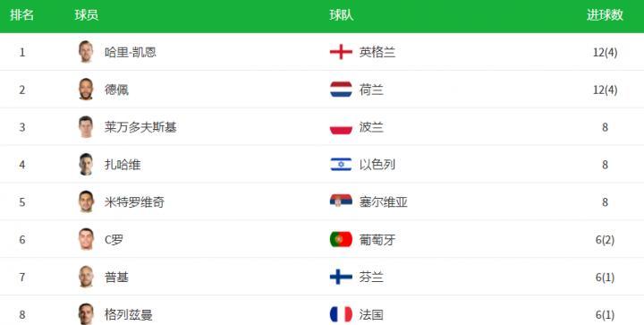Click the Netherlands flag icon

[x=341, y=90]
